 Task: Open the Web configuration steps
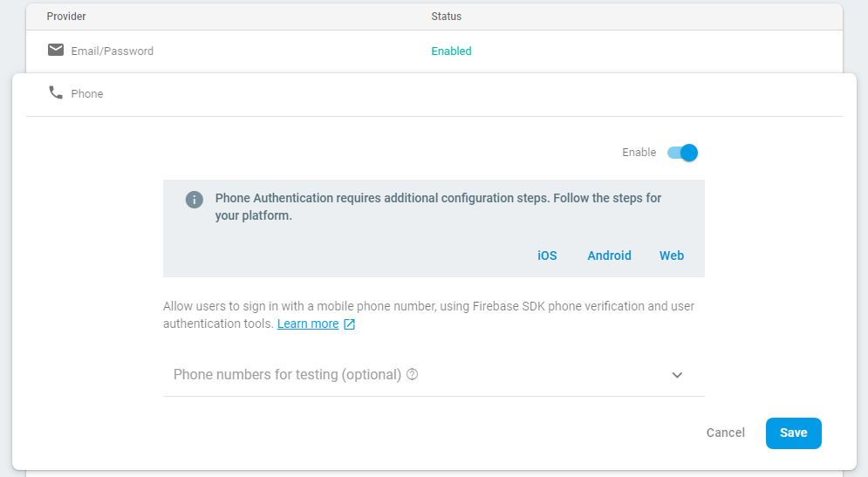tap(672, 256)
